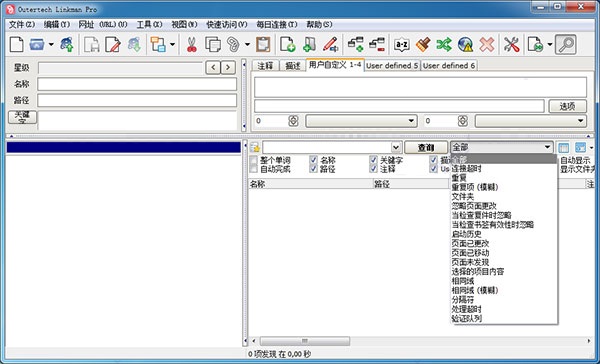
Task: Click the 选项 button
Action: click(567, 106)
